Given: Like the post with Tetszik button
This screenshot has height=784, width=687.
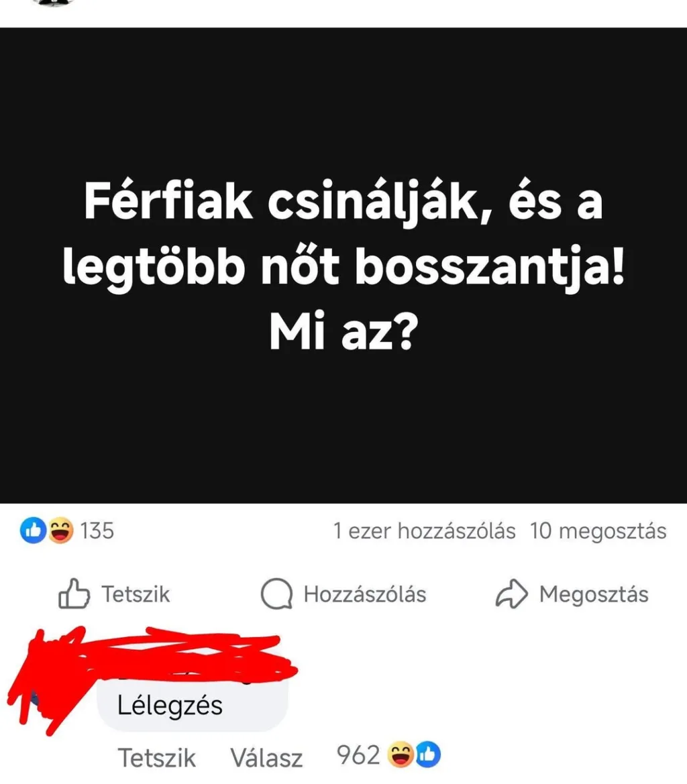Looking at the screenshot, I should click(x=115, y=594).
